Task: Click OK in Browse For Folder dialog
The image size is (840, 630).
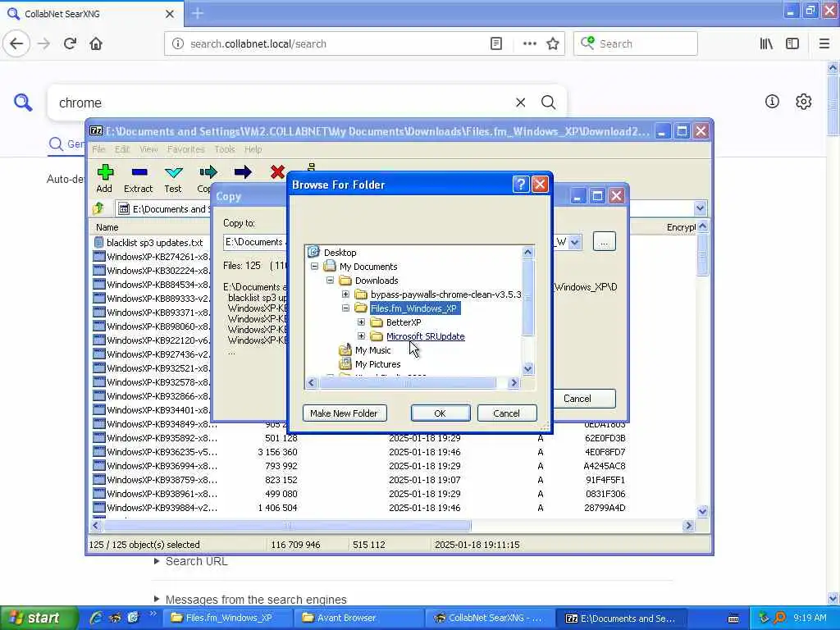Action: pos(441,413)
